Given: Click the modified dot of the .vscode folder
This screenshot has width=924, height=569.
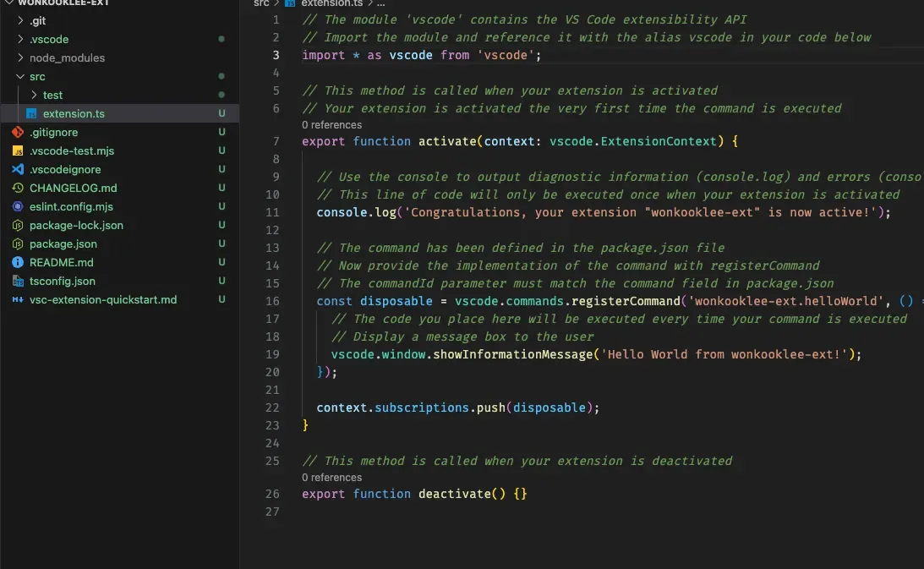Looking at the screenshot, I should click(x=221, y=39).
